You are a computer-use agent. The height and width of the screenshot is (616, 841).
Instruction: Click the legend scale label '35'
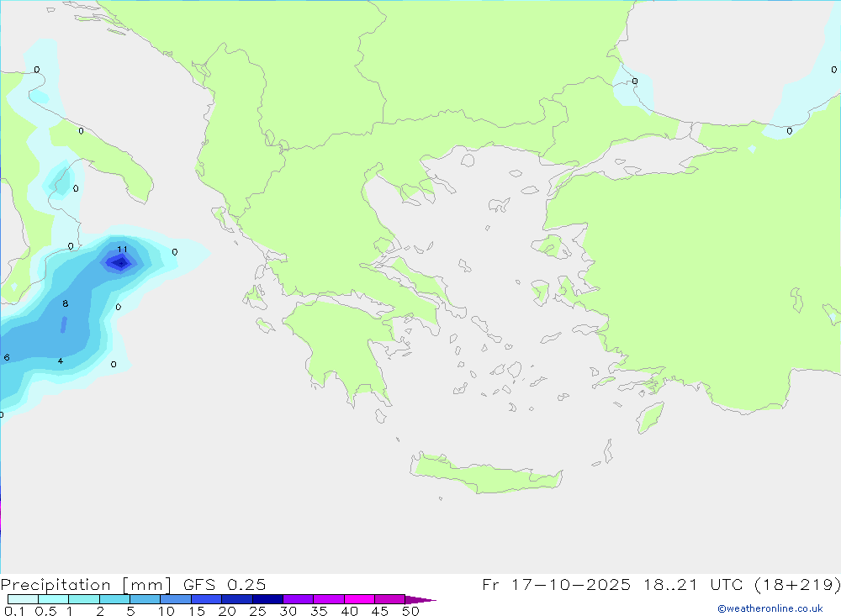(x=319, y=611)
